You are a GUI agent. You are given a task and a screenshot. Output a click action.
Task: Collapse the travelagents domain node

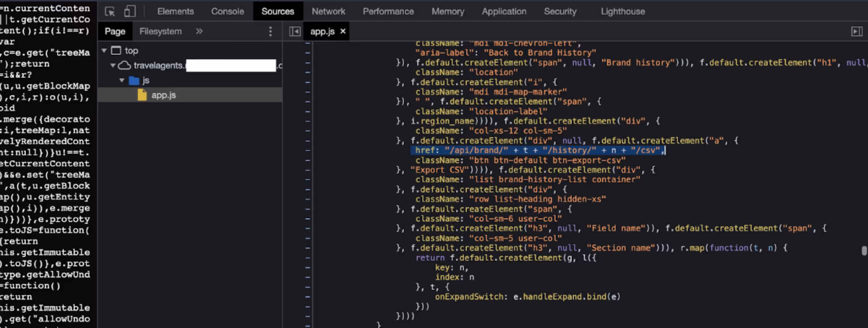coord(113,65)
